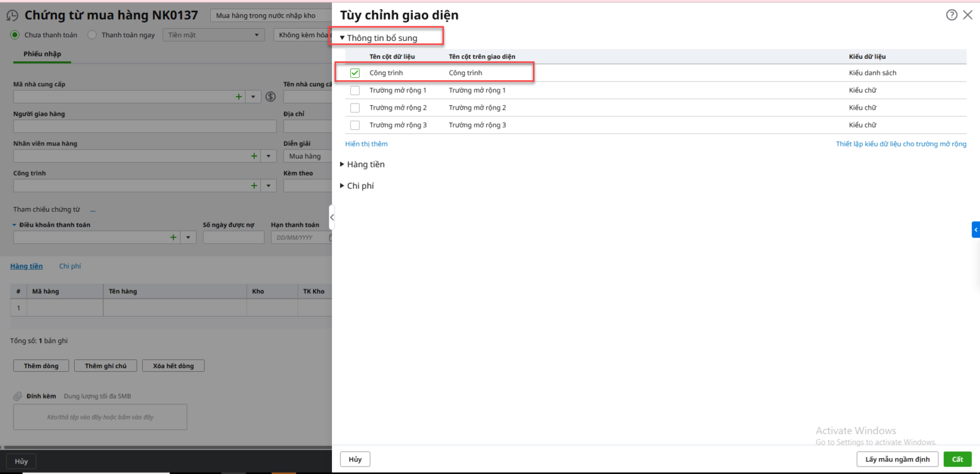Click the green Cất save button
The height and width of the screenshot is (474, 980).
point(957,459)
